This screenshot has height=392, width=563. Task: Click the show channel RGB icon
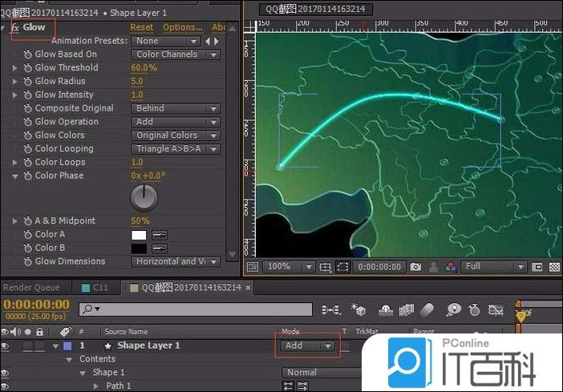(451, 267)
